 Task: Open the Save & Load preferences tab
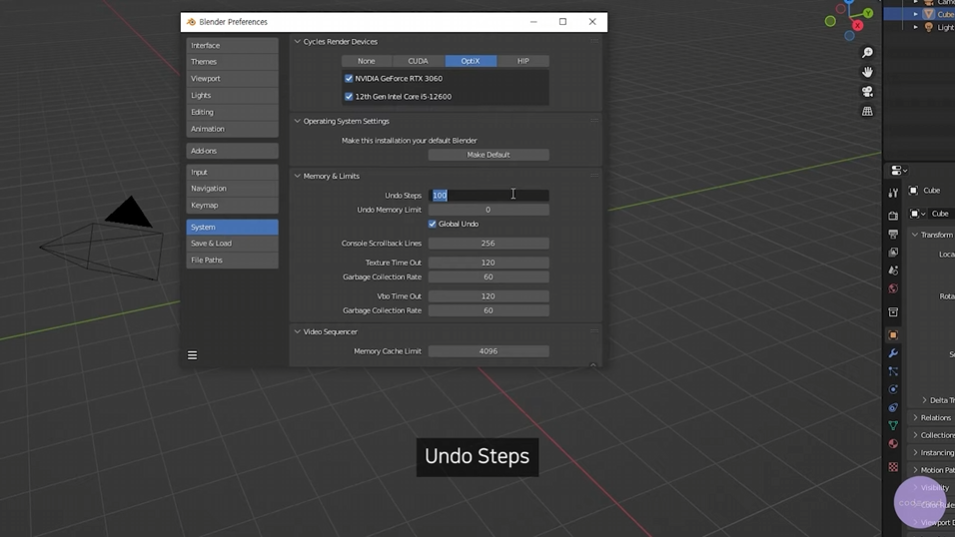point(232,244)
